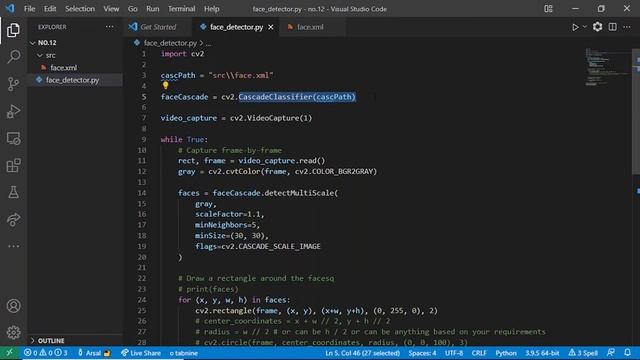This screenshot has height=360, width=640.
Task: Click the feedback icon in status bar
Action: click(611, 353)
